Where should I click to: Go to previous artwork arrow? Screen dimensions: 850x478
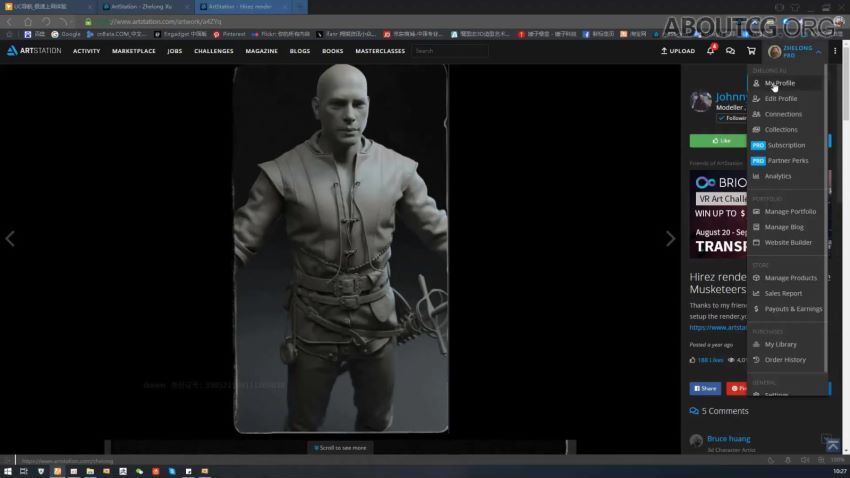[x=10, y=238]
